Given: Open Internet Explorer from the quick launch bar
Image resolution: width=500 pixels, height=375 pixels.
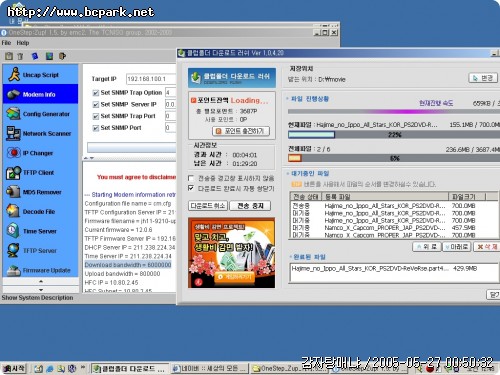Looking at the screenshot, I should coord(50,369).
